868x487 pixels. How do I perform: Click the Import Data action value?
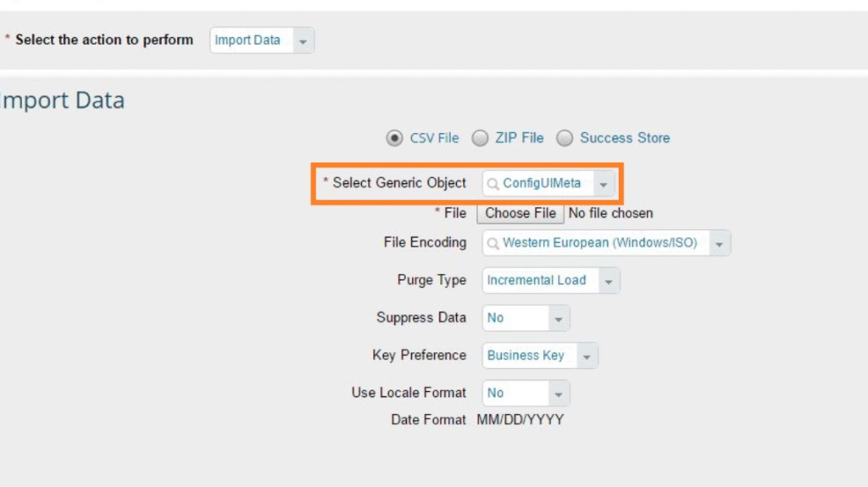248,40
